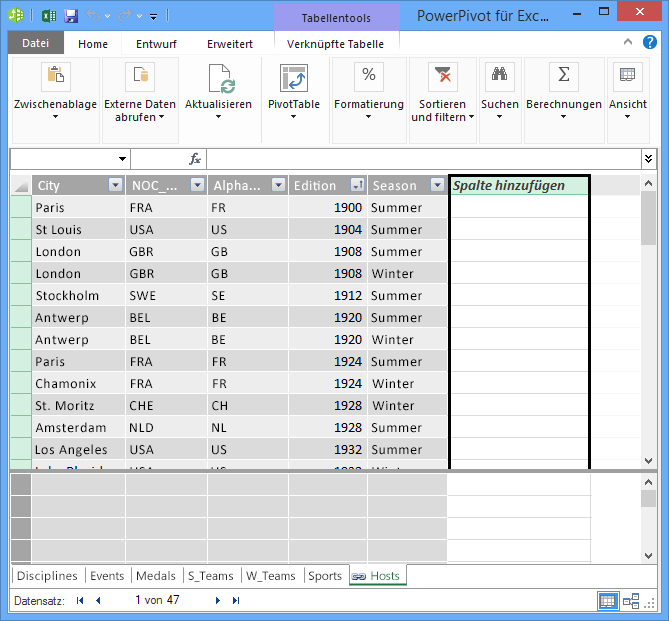Open the Formatierung percent icon
This screenshot has width=669, height=621.
[369, 76]
